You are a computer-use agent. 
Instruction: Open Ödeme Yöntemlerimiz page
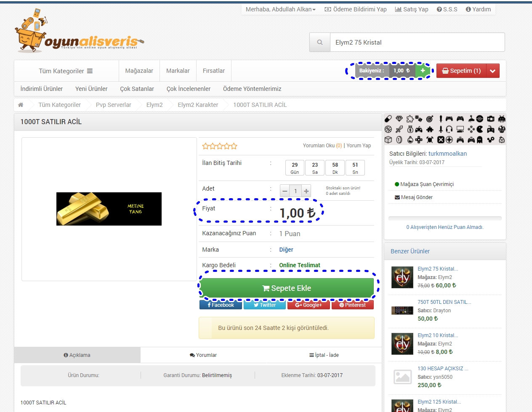tap(252, 89)
